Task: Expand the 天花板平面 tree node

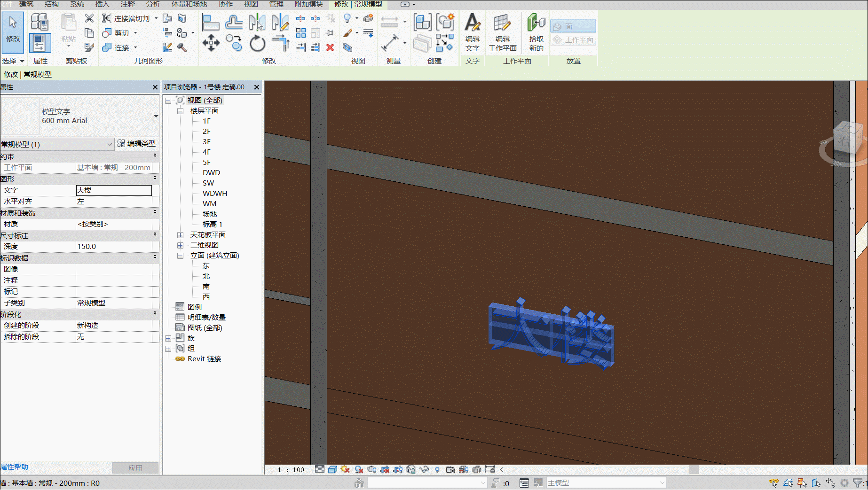Action: point(180,235)
